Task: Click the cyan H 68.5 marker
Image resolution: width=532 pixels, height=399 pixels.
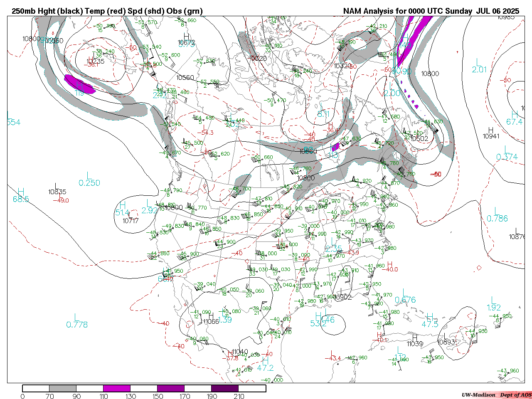Action: coord(21,196)
